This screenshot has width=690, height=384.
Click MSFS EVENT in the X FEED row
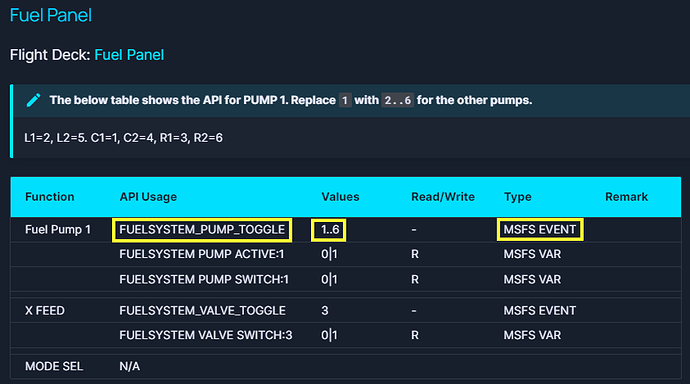click(x=540, y=311)
